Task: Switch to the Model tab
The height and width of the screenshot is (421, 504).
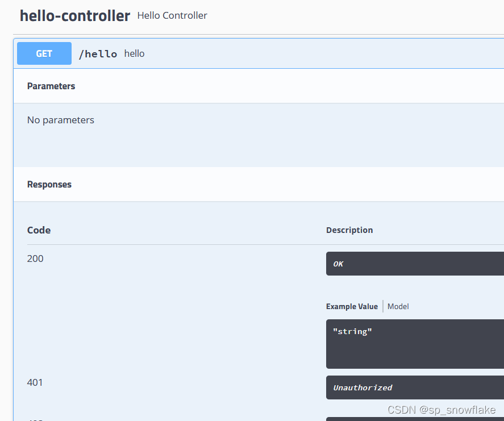Action: (398, 306)
